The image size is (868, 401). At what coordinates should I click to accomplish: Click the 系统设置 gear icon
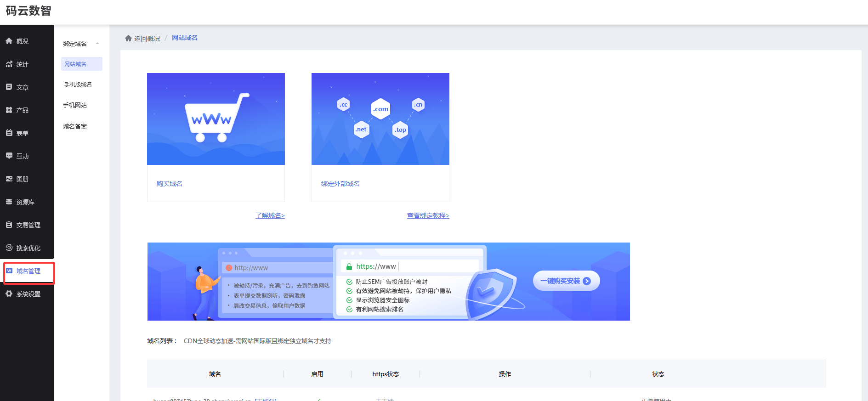tap(9, 294)
